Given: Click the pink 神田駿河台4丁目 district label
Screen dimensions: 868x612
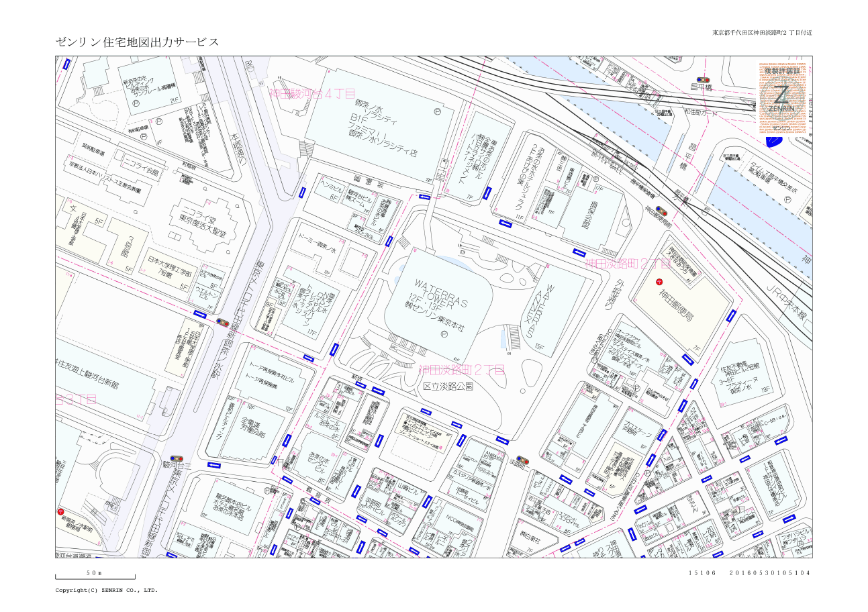Looking at the screenshot, I should tap(312, 93).
